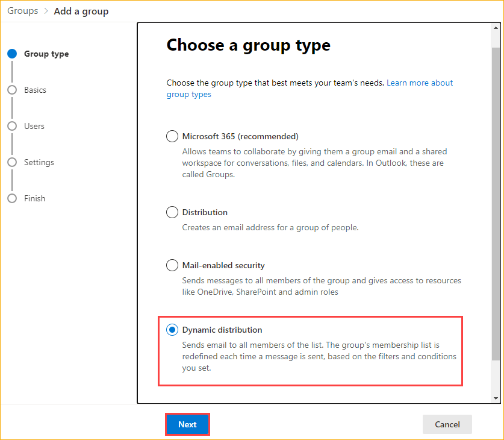Open the Groups breadcrumb page
The image size is (504, 440).
pos(22,11)
